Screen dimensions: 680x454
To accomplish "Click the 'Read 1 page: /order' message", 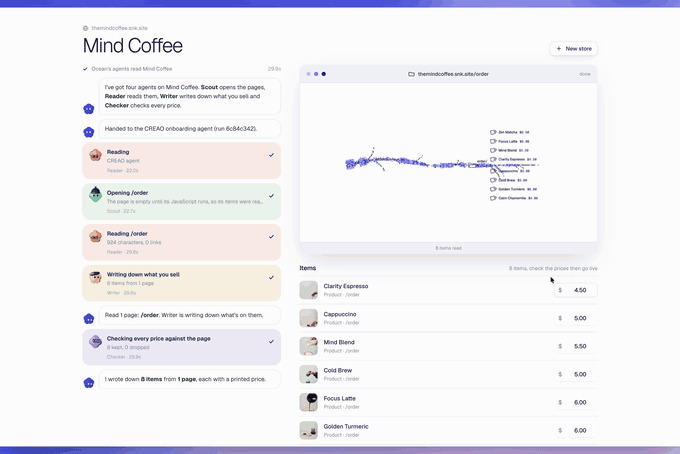I will point(190,315).
